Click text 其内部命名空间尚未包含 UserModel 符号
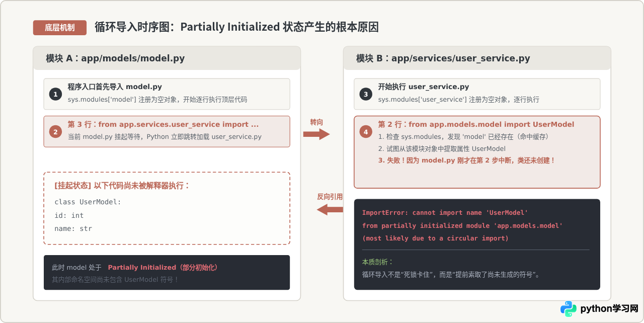 coord(115,280)
